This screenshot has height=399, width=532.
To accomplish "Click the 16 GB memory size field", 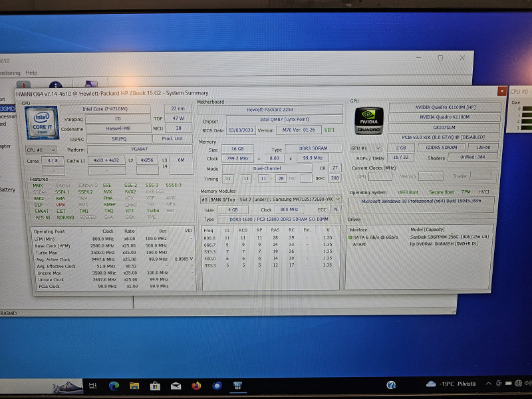I will pos(237,149).
